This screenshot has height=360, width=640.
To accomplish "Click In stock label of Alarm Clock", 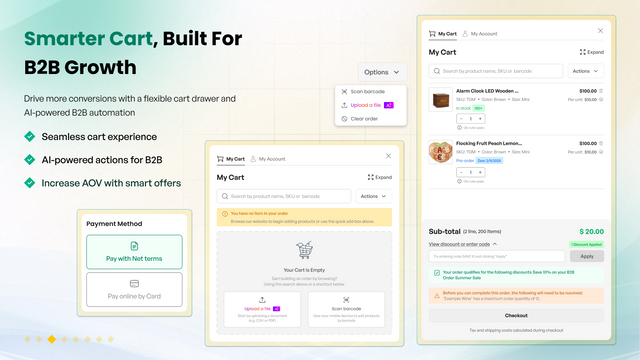I will coord(463,108).
